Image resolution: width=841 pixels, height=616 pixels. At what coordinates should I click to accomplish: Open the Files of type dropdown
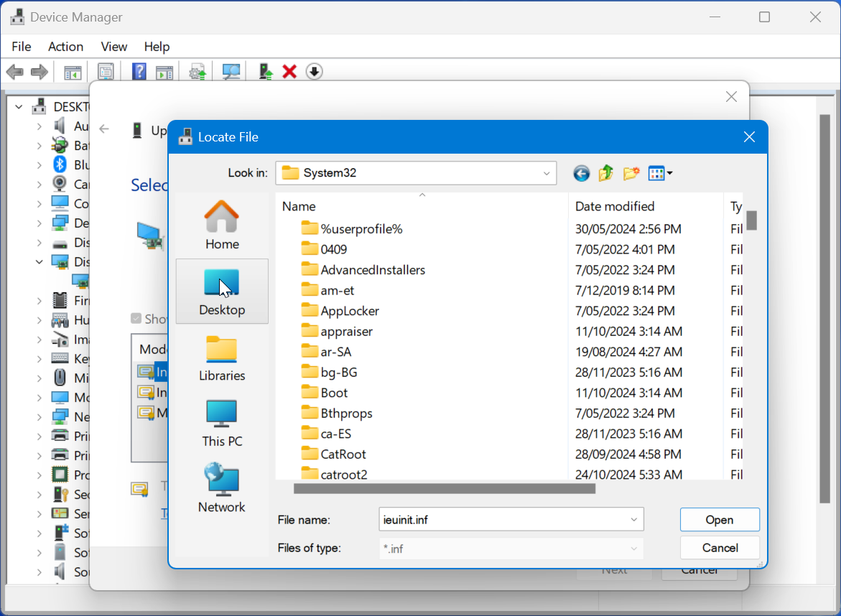[634, 549]
